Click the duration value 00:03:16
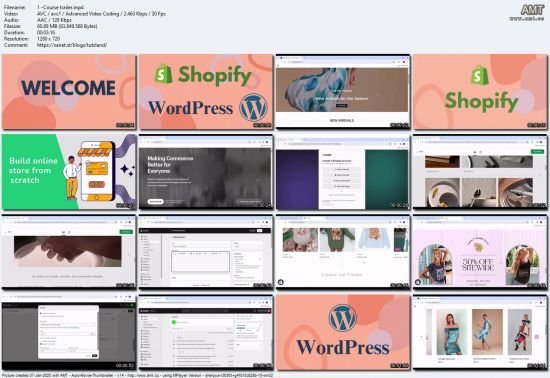 (46, 33)
